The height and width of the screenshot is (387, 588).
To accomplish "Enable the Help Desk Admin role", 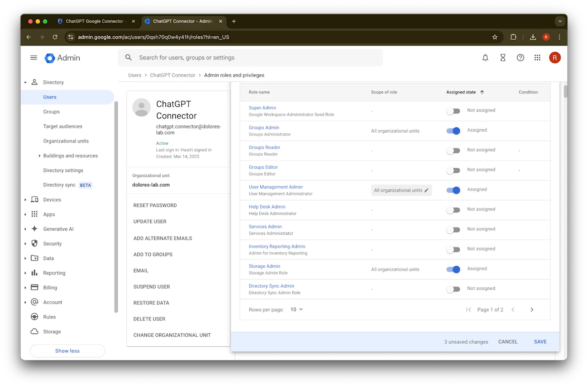I will pyautogui.click(x=453, y=210).
